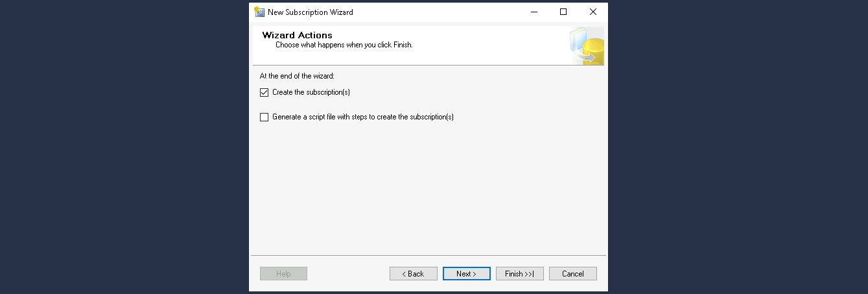Click the "Create the subscription(s)" label text

[x=311, y=92]
